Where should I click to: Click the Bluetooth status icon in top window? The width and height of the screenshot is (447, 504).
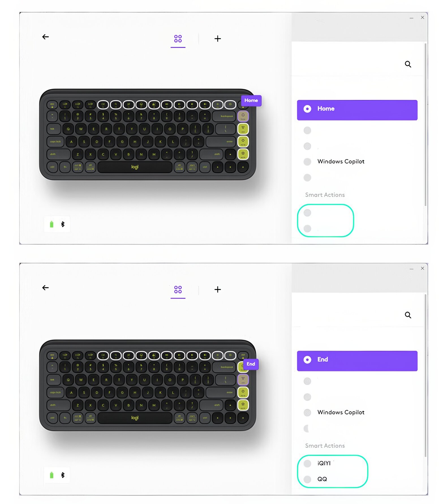tap(63, 224)
